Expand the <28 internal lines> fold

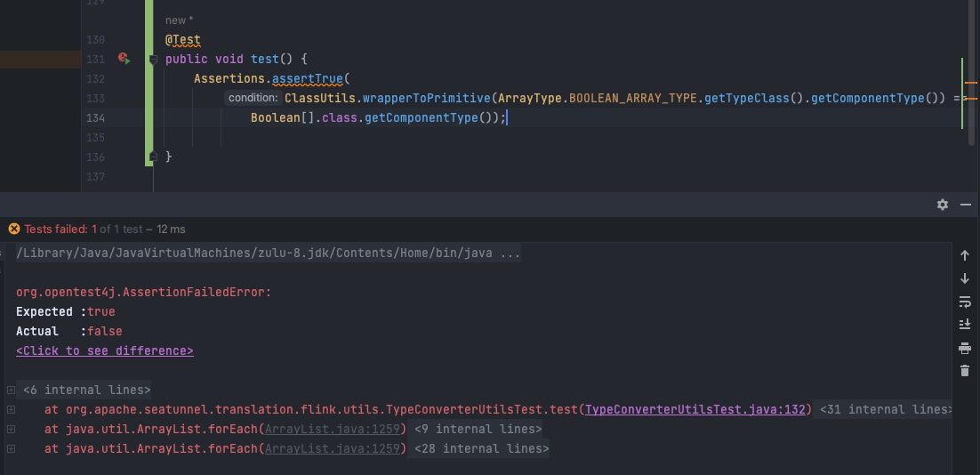pos(481,448)
